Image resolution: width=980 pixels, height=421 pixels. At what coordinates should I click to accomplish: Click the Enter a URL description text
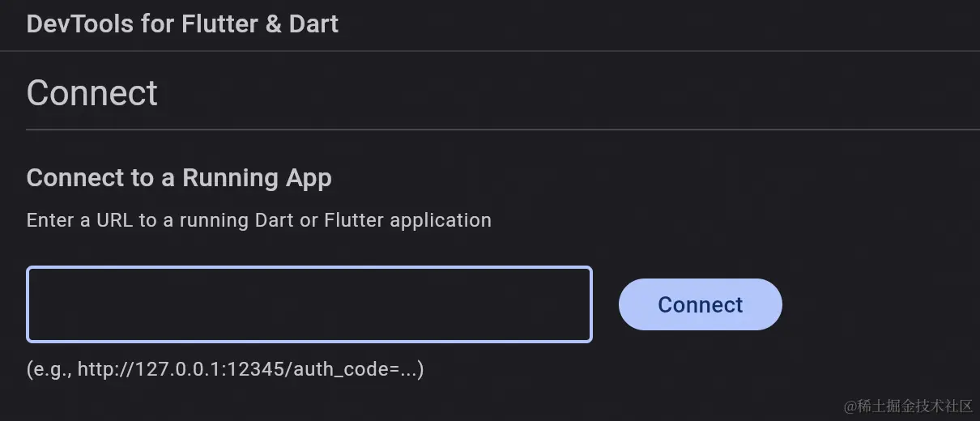[259, 220]
